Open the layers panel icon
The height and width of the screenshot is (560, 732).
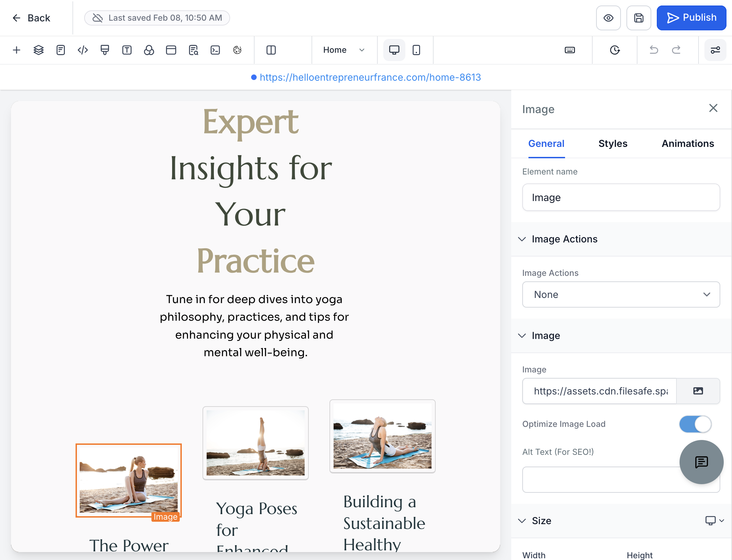click(39, 50)
